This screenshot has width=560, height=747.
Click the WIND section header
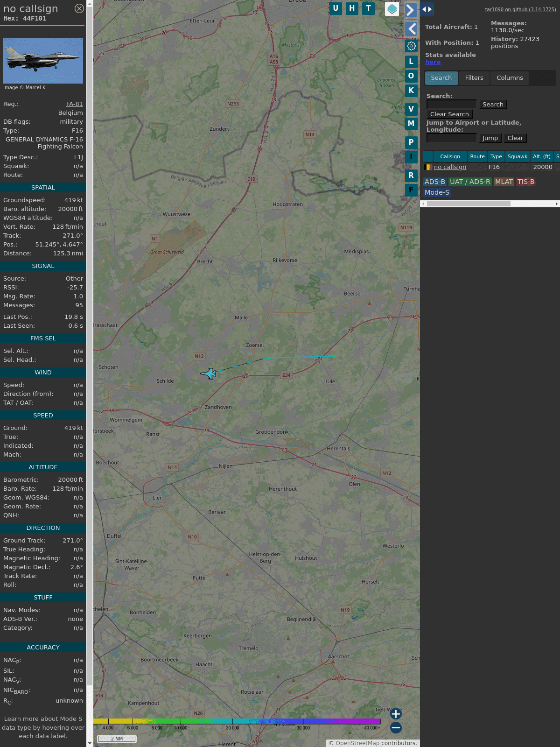point(43,373)
